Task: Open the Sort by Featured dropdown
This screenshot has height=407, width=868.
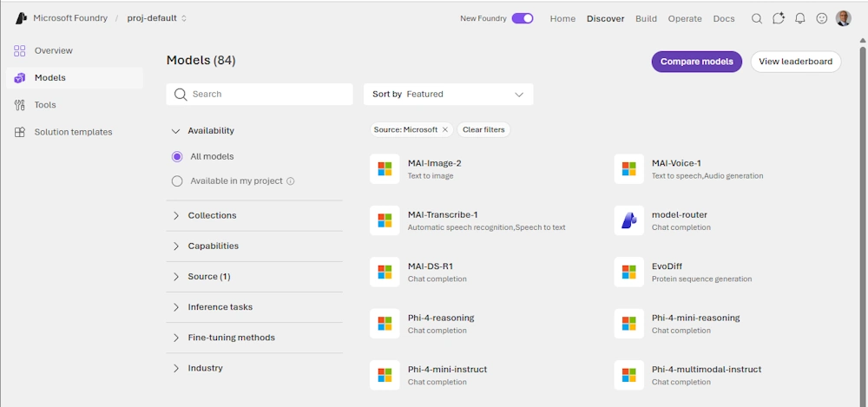Action: click(x=448, y=94)
